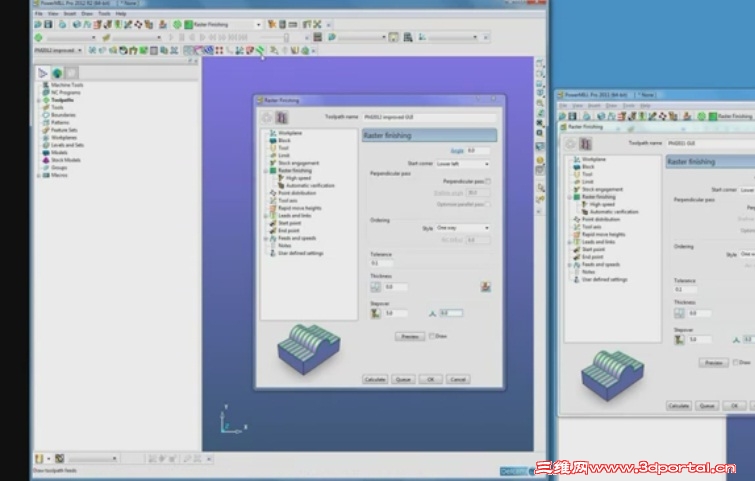755x481 pixels.
Task: Open the Draw menu in PowerMILL 2012
Action: click(x=87, y=13)
